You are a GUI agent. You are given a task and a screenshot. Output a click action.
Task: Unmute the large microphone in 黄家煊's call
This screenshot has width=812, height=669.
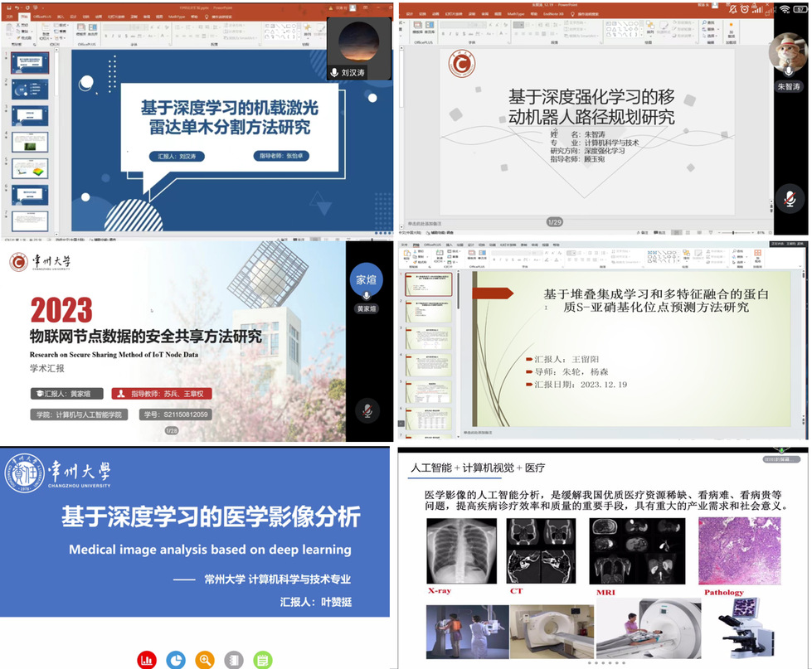click(x=367, y=411)
